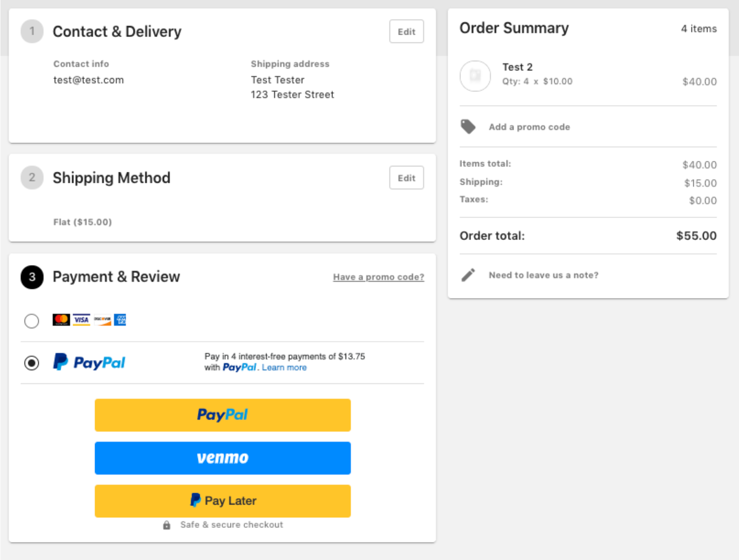
Task: Expand 'Need to leave us a note?'
Action: coord(543,275)
